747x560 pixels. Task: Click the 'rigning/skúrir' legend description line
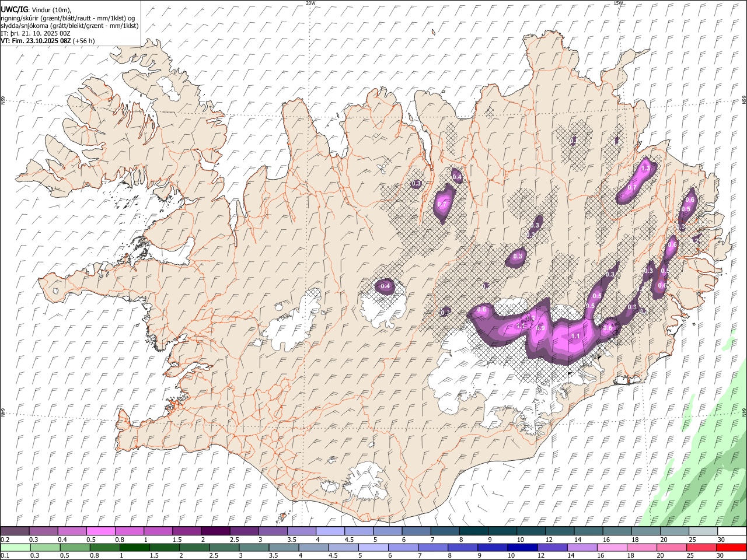click(x=68, y=18)
